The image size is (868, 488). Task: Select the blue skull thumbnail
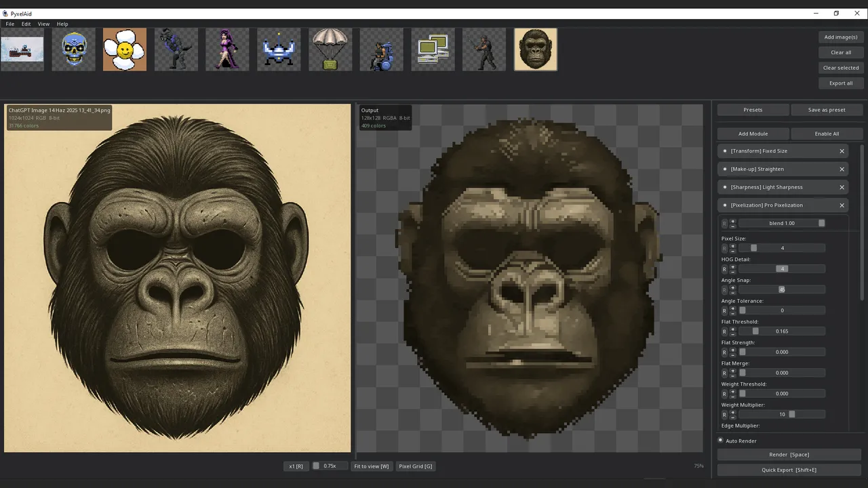point(73,49)
